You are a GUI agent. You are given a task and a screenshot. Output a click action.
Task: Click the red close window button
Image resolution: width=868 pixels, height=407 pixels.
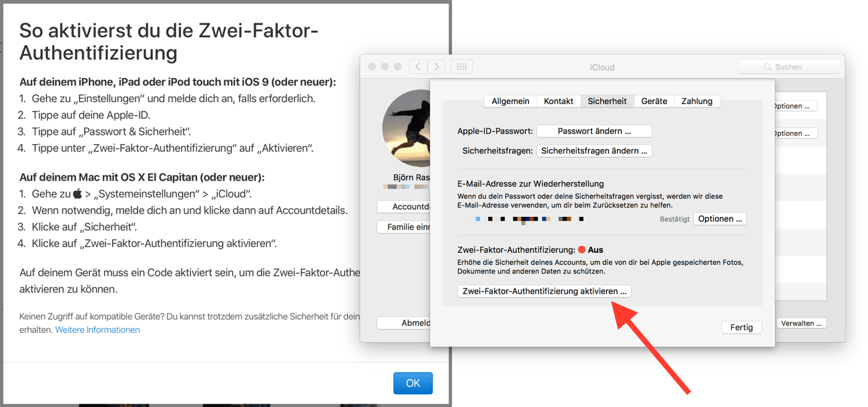coord(371,67)
